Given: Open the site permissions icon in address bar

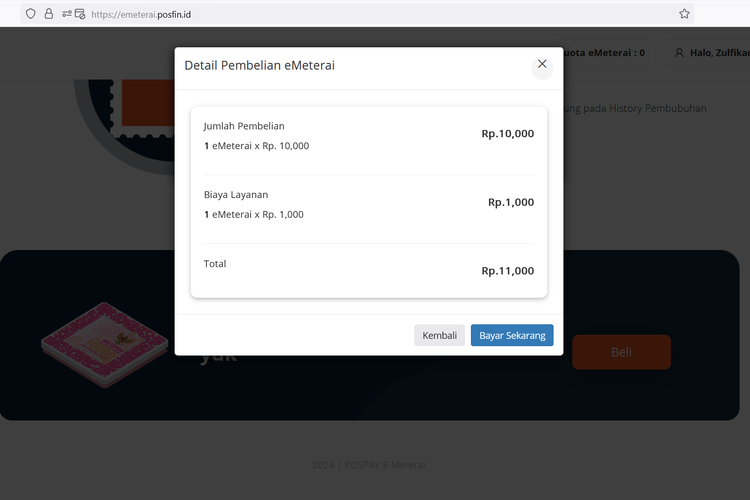Looking at the screenshot, I should [x=73, y=14].
